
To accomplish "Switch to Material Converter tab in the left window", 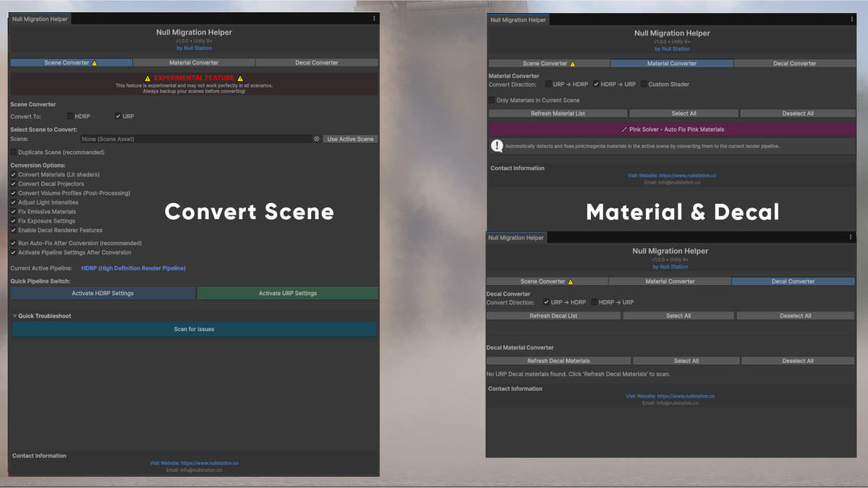I will pyautogui.click(x=194, y=63).
